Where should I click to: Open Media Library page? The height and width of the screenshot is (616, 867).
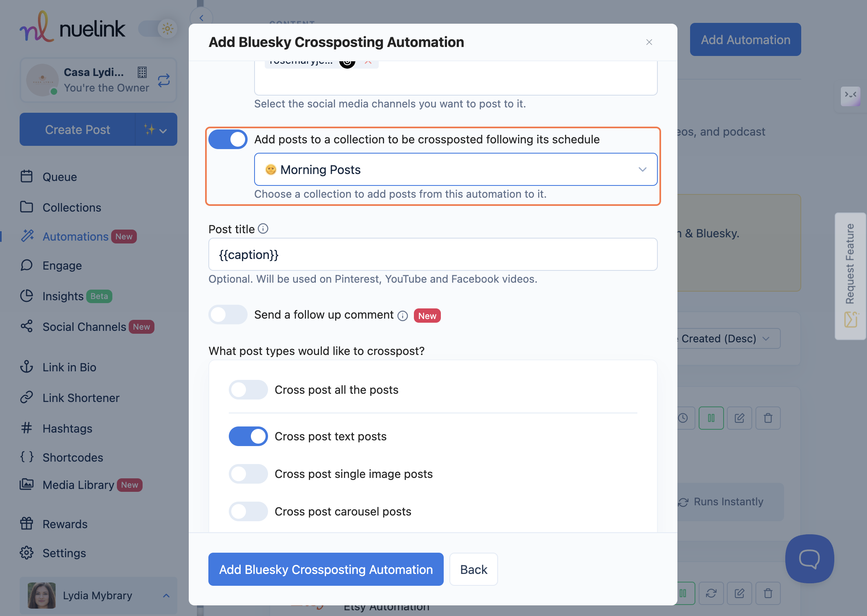[78, 485]
